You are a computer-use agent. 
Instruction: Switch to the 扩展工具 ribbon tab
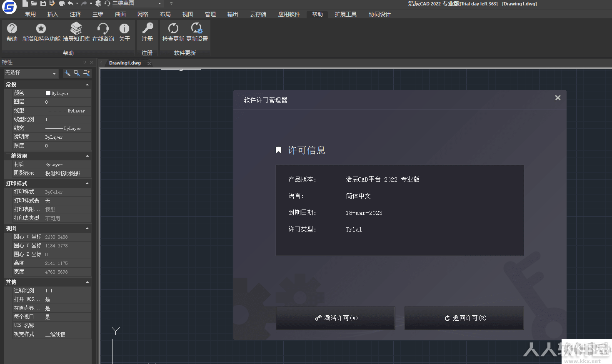point(346,14)
